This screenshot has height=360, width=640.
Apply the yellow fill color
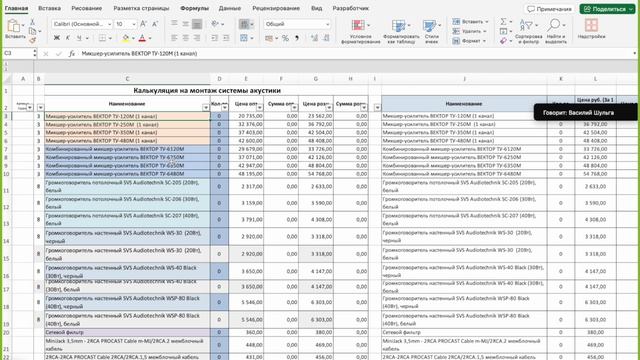tap(125, 38)
